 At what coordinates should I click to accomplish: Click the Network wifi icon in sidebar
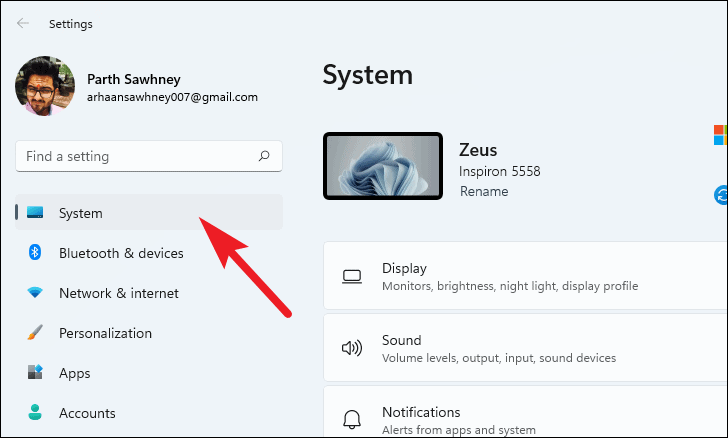pos(35,293)
